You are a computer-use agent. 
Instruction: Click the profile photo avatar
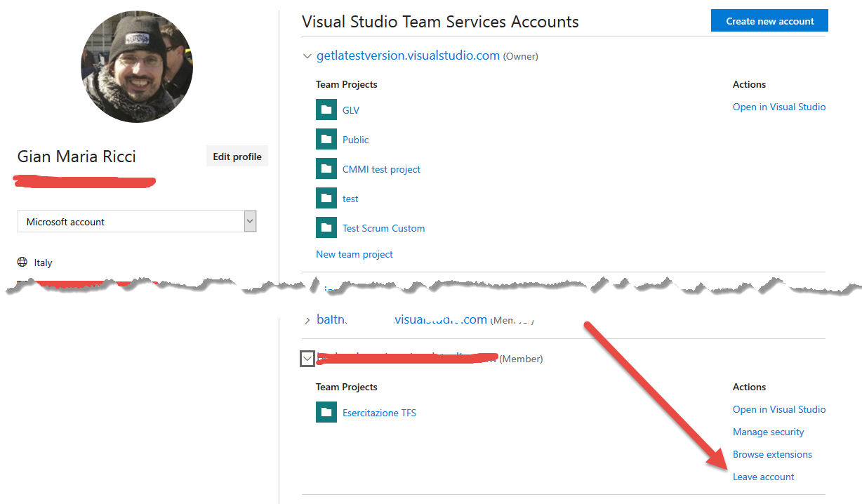137,67
